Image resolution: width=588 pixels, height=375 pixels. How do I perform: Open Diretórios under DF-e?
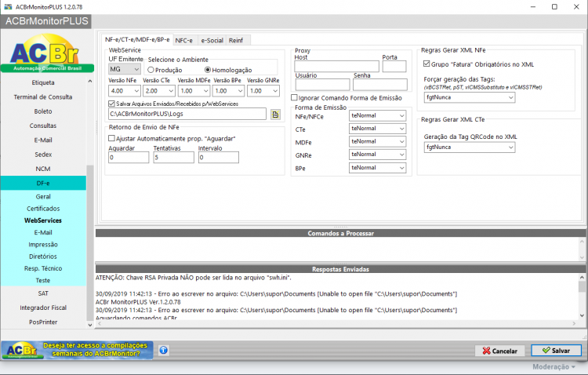tap(43, 257)
